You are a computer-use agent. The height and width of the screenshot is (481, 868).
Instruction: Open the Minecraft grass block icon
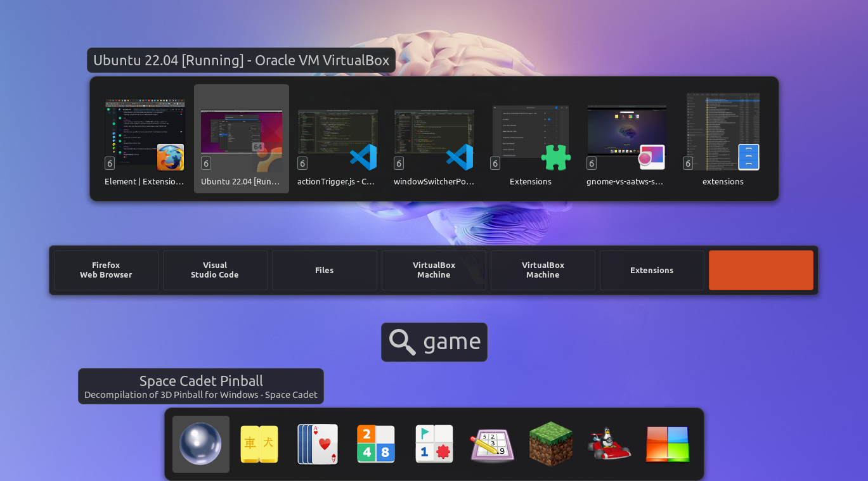coord(551,444)
